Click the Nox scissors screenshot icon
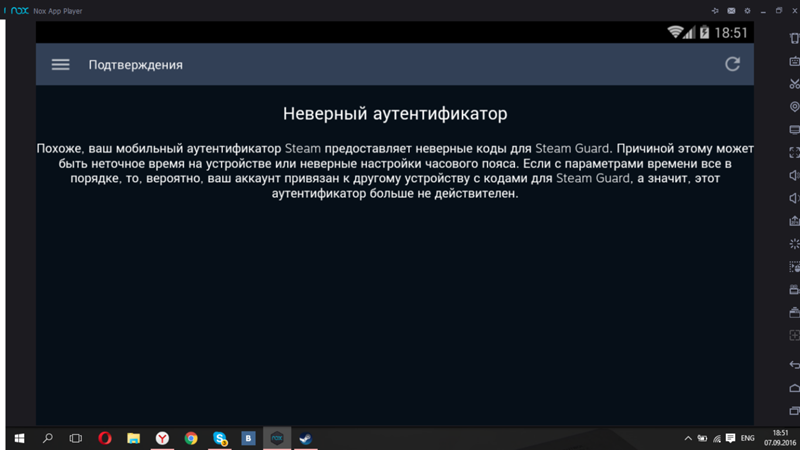Image resolution: width=800 pixels, height=450 pixels. point(794,84)
